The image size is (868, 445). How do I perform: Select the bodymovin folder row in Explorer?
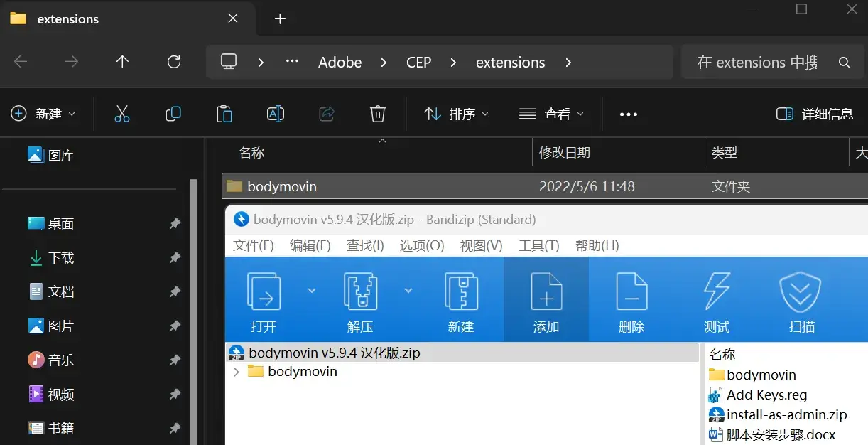[545, 186]
